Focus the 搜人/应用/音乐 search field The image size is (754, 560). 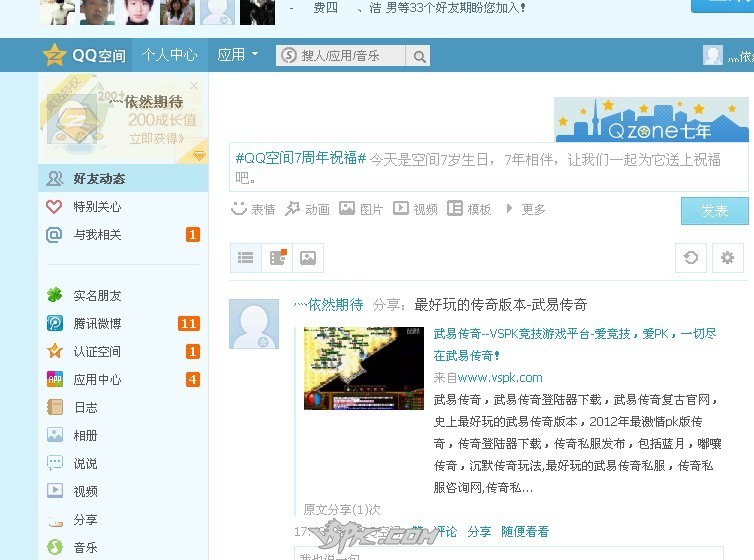pyautogui.click(x=340, y=56)
